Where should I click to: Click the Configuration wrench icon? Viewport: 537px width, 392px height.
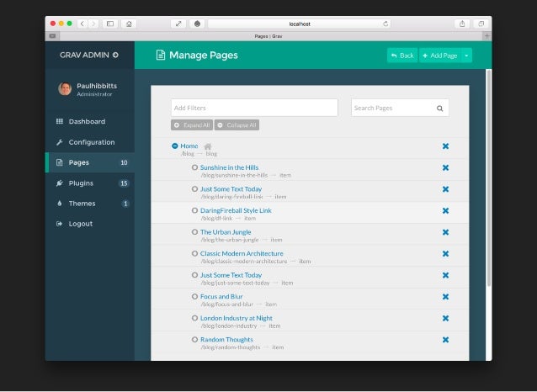pyautogui.click(x=60, y=142)
